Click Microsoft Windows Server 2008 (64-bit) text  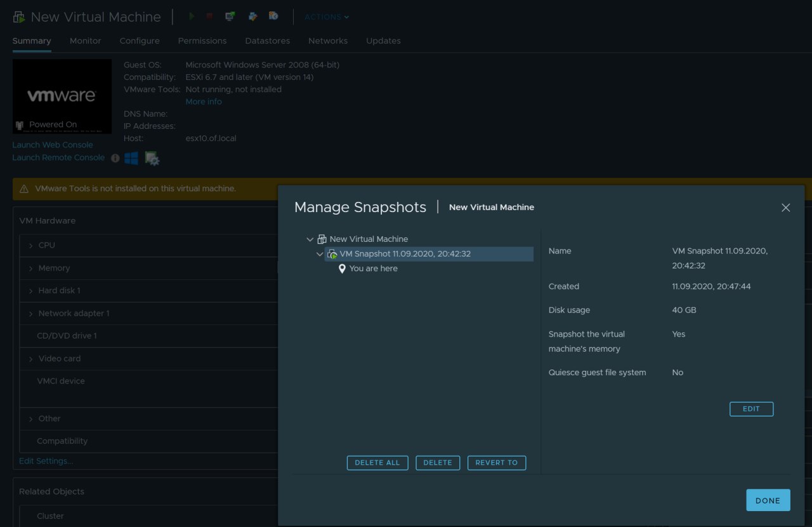[x=263, y=65]
